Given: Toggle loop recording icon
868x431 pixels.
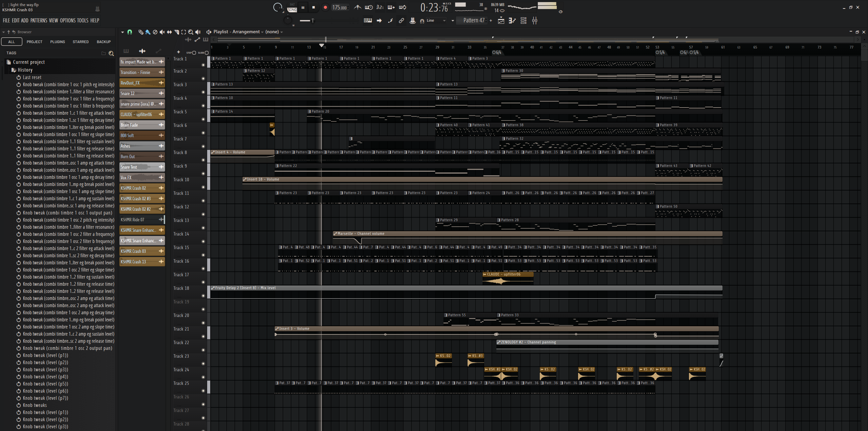Looking at the screenshot, I should [x=402, y=7].
